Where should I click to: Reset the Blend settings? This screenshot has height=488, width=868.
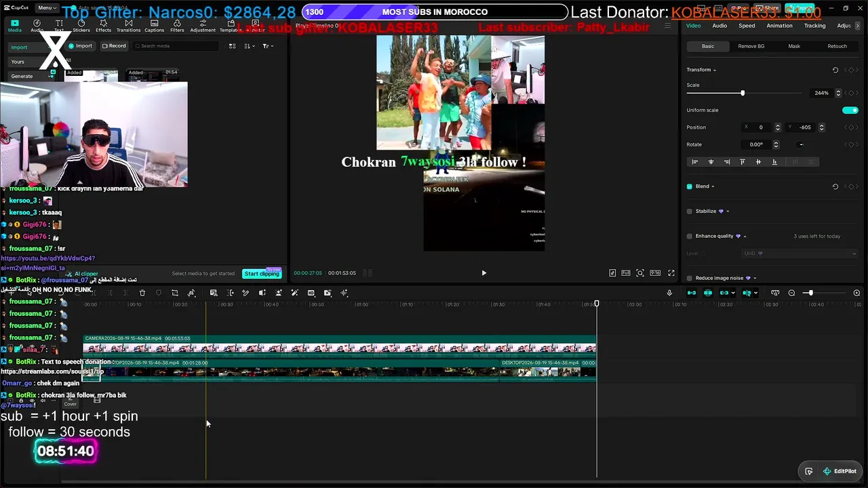[835, 186]
